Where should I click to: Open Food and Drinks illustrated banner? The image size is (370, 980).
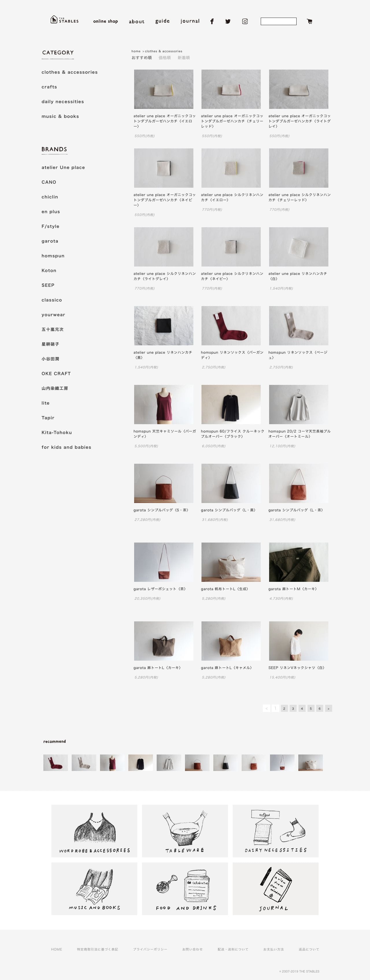pyautogui.click(x=185, y=889)
